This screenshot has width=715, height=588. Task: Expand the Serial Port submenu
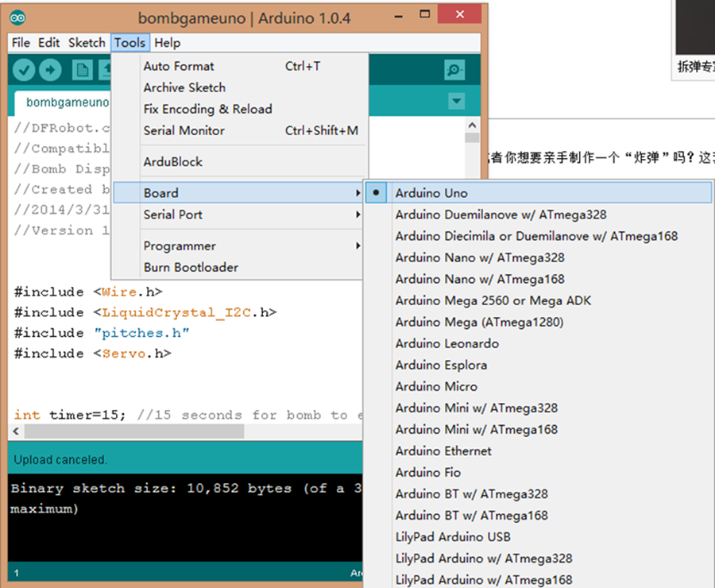(238, 215)
